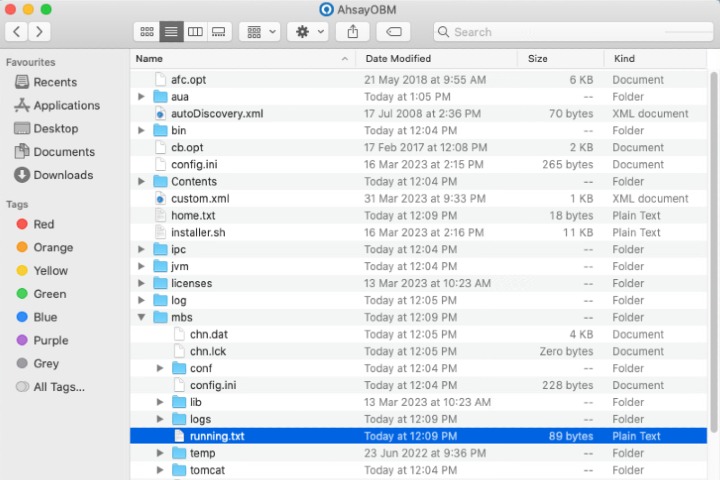Switch to column view in toolbar
The image size is (720, 480).
click(x=195, y=32)
